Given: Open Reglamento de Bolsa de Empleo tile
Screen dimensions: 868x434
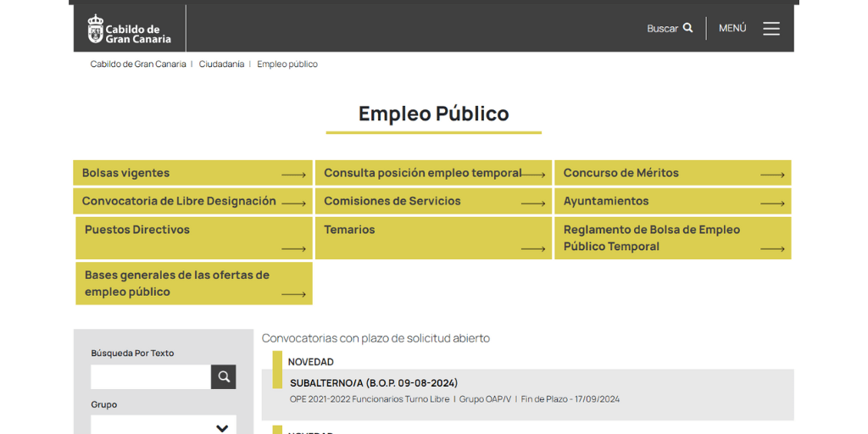Looking at the screenshot, I should [672, 238].
